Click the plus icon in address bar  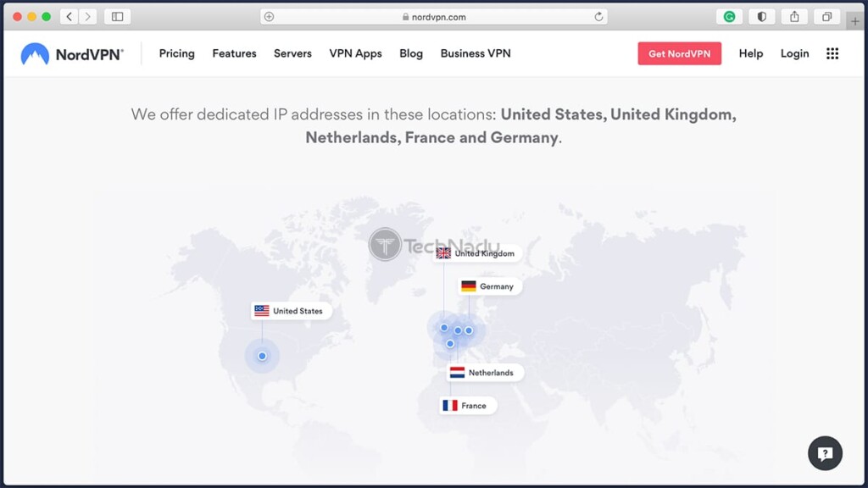coord(269,17)
